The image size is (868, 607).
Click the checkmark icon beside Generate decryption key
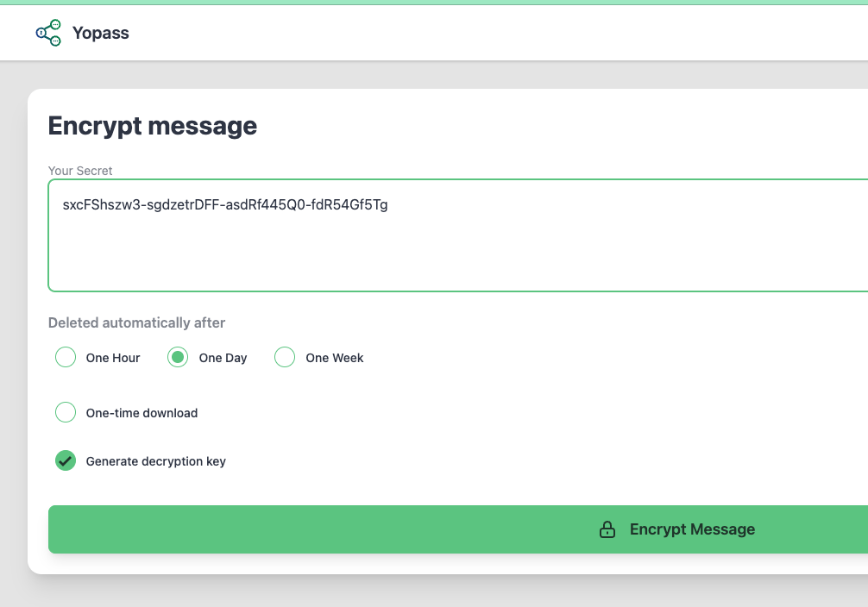click(66, 461)
